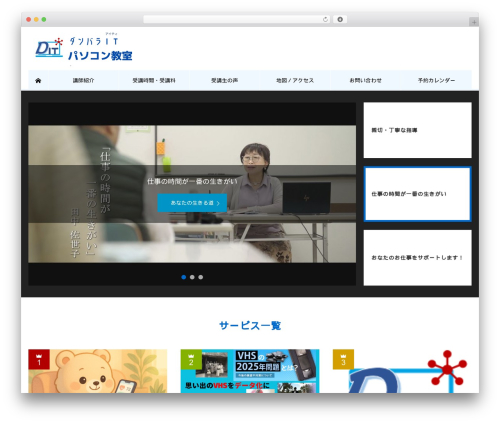Click the new tab plus button
The width and height of the screenshot is (500, 423).
[x=474, y=22]
